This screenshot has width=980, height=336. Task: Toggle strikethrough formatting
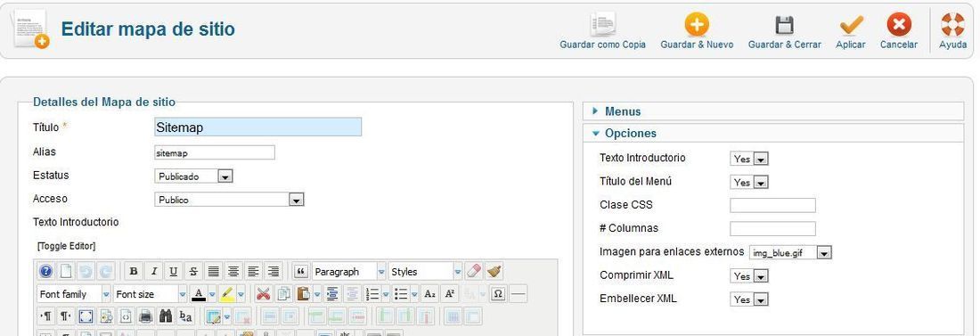pyautogui.click(x=193, y=272)
